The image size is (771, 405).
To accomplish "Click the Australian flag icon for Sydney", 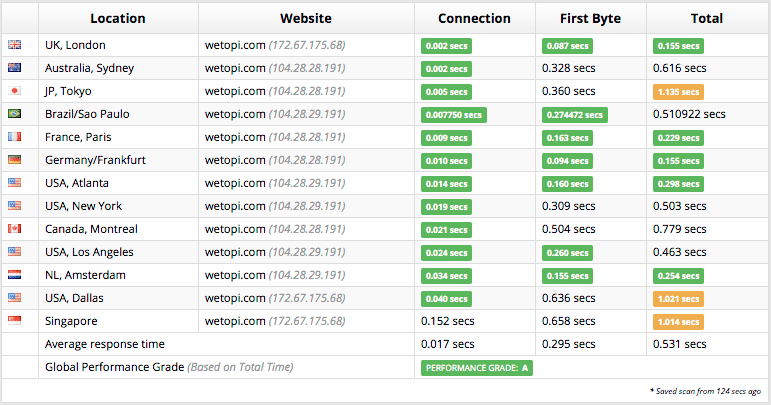I will 15,67.
